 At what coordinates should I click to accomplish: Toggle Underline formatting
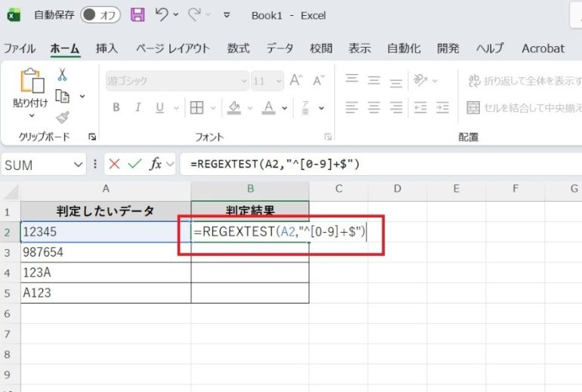[x=159, y=107]
